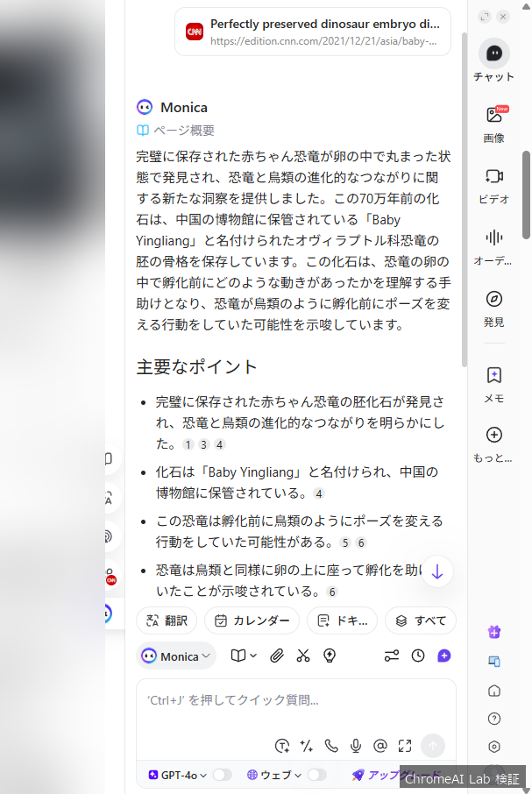Screen dimensions: 532x794
Task: Click the text enhance T icon
Action: pos(282,746)
